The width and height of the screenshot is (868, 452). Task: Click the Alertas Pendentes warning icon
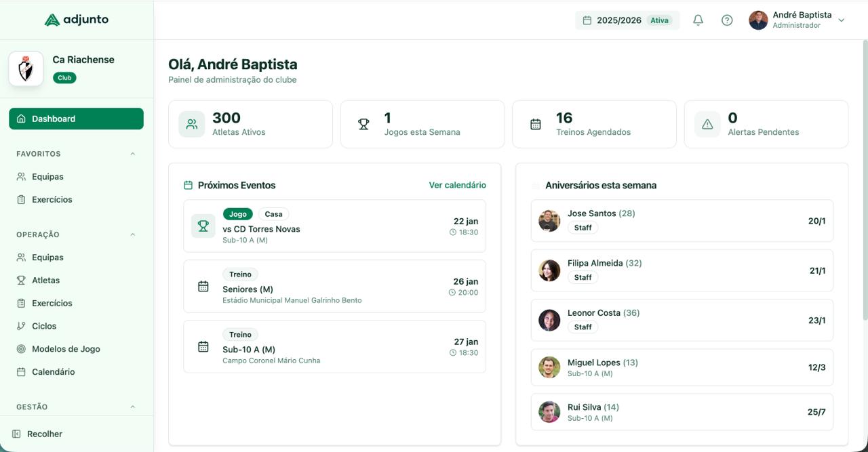click(707, 124)
